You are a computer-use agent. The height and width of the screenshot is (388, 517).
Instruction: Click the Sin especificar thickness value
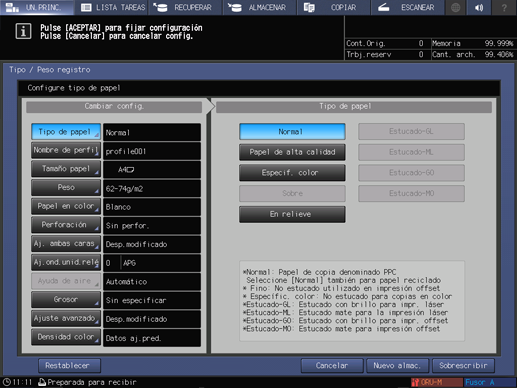tap(152, 301)
